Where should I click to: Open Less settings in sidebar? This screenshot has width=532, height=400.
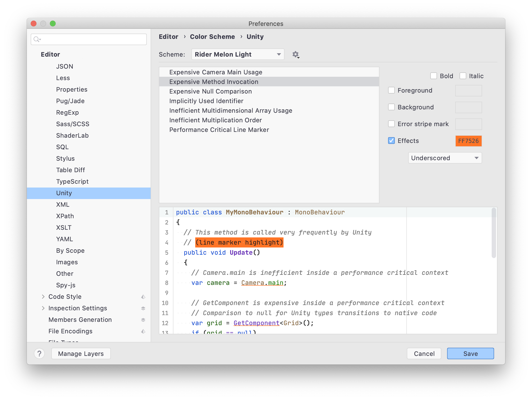[89, 78]
